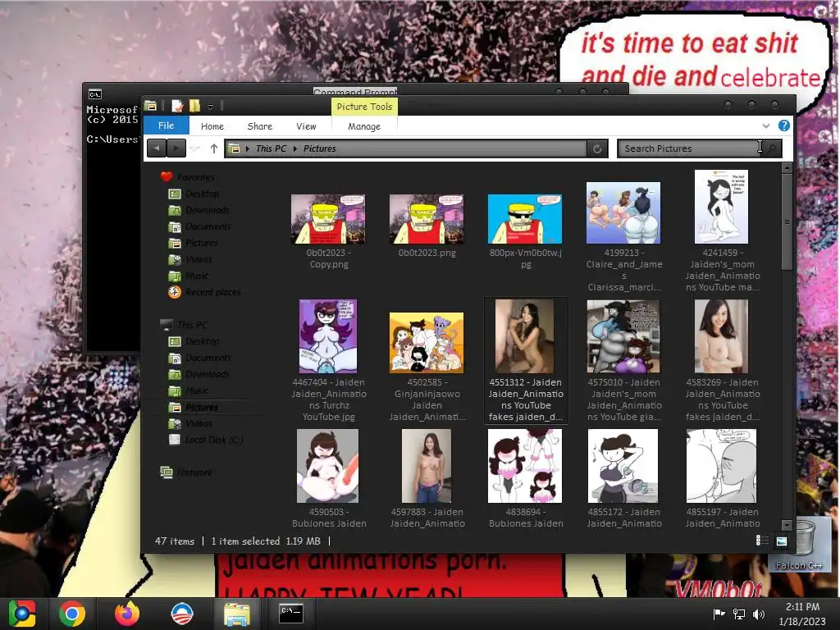
Task: Click the Pictures segment in the address bar
Action: [x=320, y=148]
